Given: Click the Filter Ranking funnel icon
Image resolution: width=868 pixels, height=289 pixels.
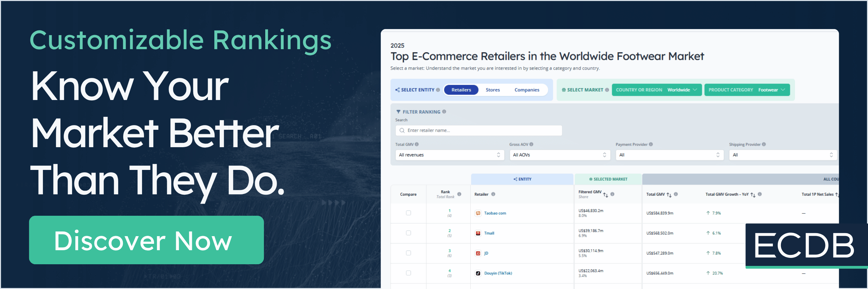Looking at the screenshot, I should (x=398, y=112).
